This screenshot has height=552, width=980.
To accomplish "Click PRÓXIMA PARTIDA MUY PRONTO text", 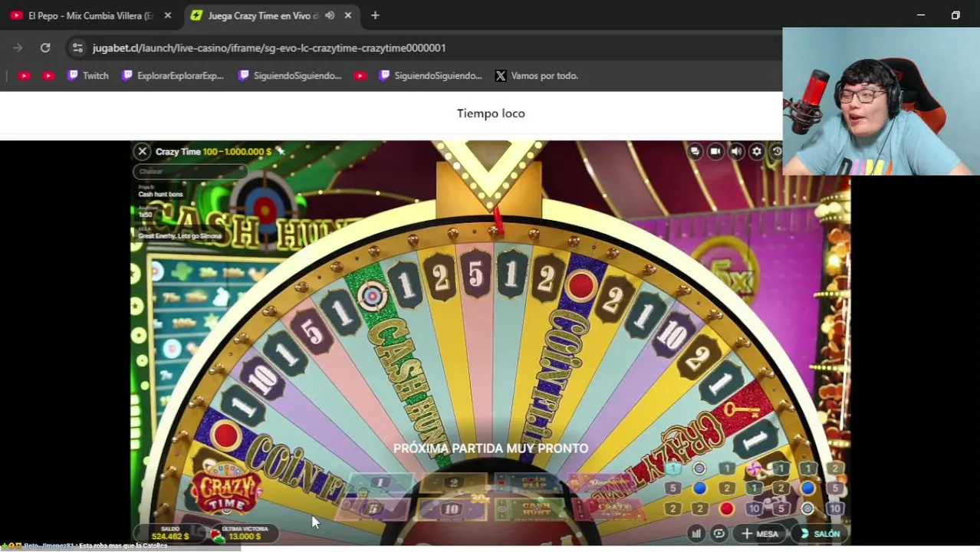I will 491,449.
